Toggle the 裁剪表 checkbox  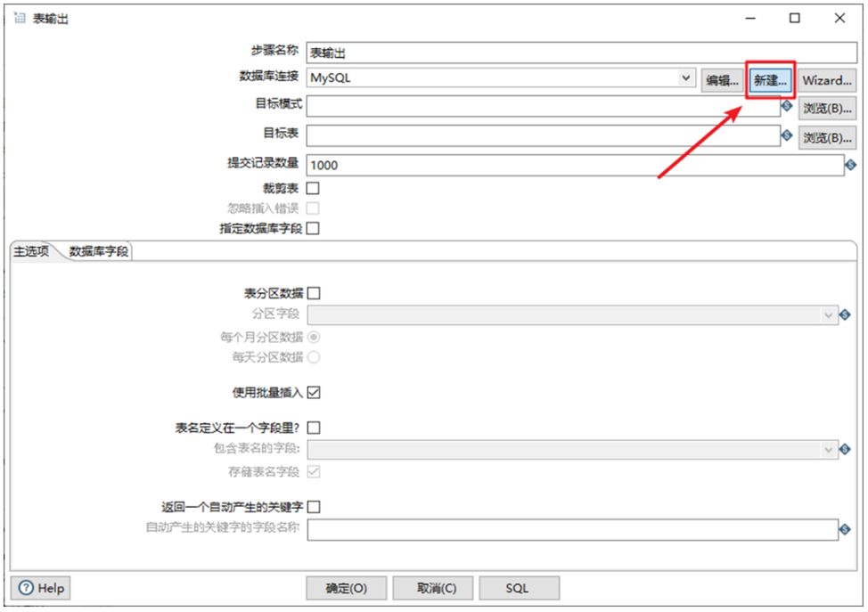coord(313,188)
